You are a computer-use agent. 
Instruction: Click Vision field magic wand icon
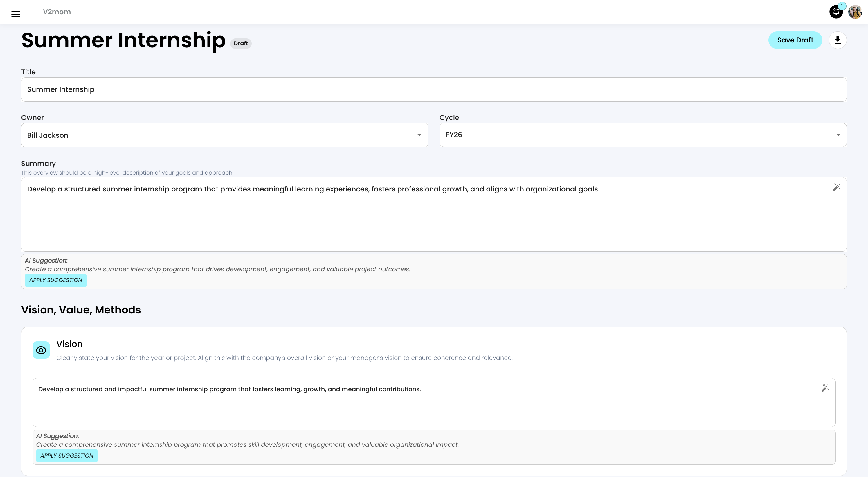click(x=825, y=388)
